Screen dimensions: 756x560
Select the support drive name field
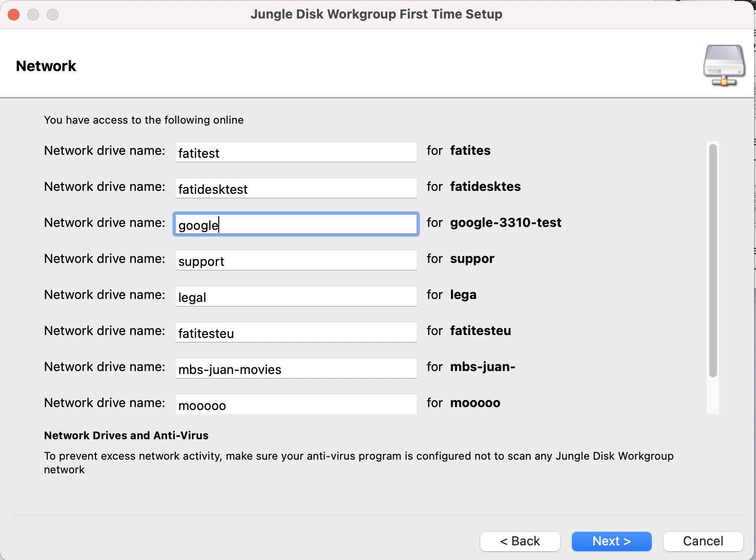coord(296,260)
